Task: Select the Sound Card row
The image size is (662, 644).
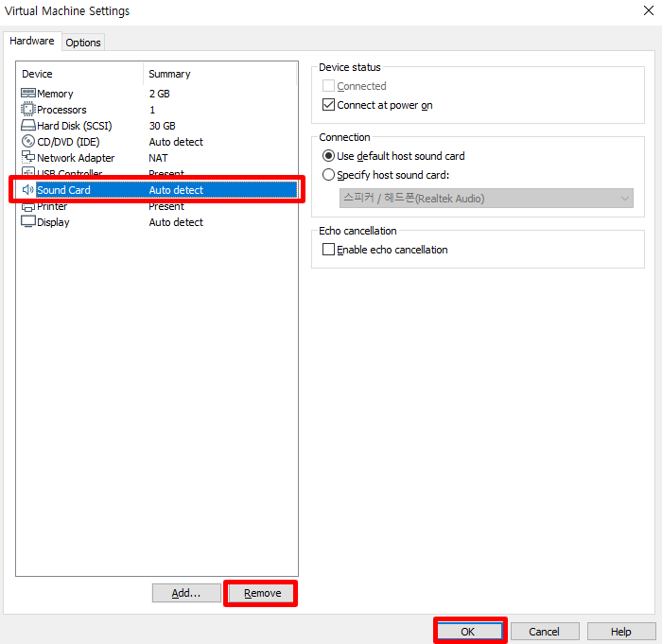Action: [157, 190]
